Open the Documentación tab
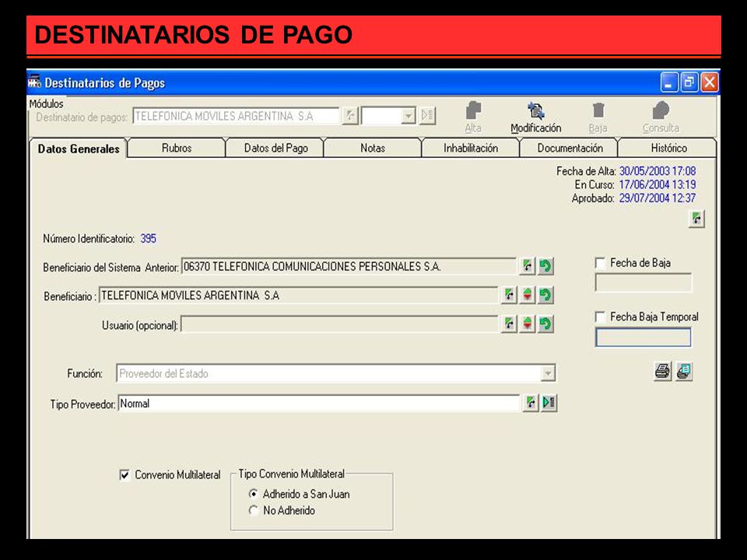 [x=570, y=148]
